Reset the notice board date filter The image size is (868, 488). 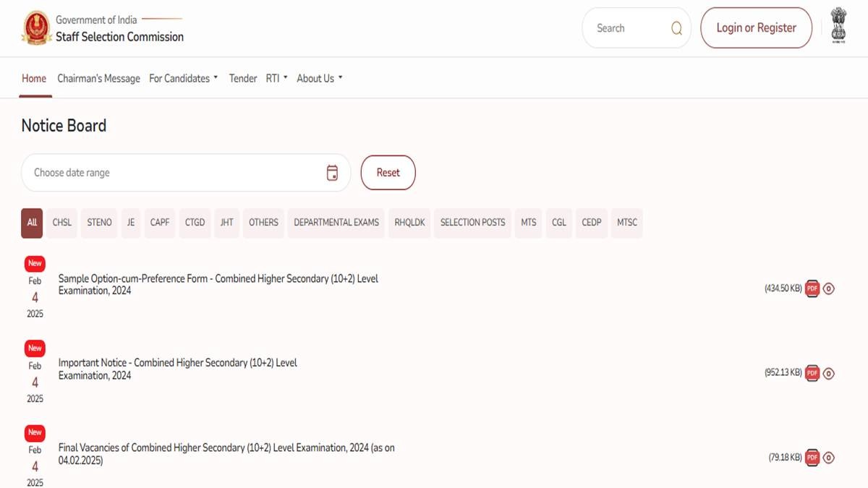(388, 173)
